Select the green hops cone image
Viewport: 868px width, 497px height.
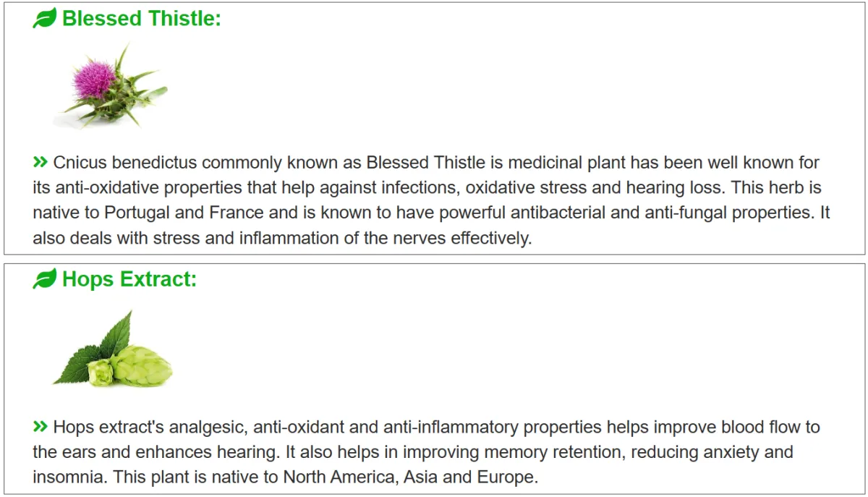(x=113, y=349)
